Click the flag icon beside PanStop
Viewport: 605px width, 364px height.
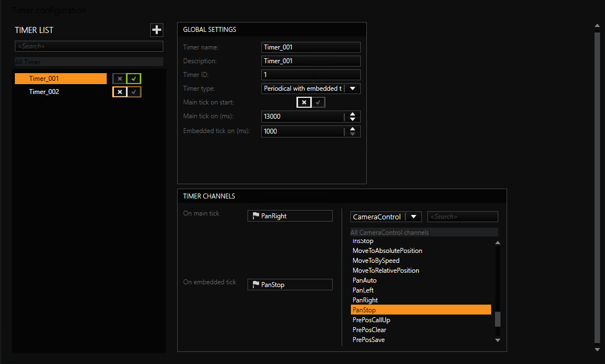(x=255, y=285)
